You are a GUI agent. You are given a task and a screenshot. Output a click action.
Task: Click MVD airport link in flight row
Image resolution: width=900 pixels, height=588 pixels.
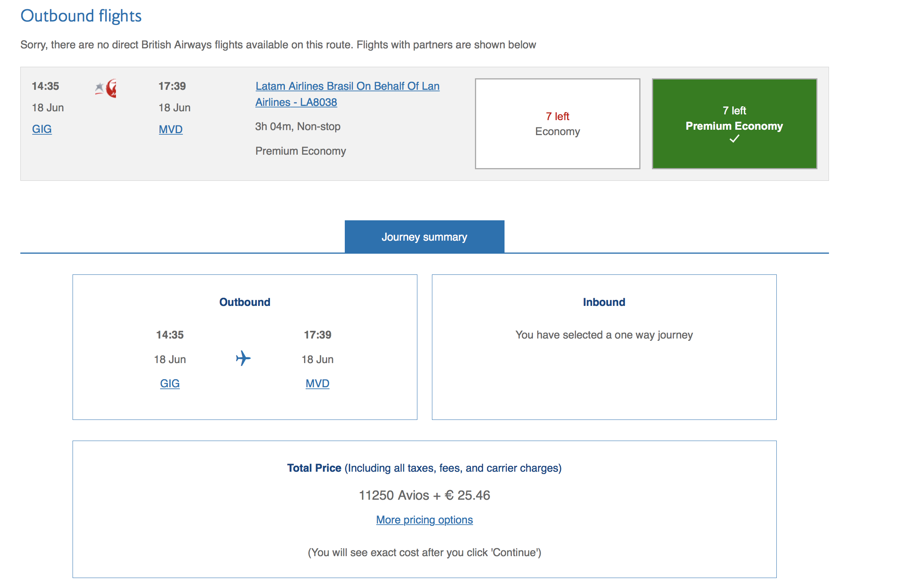170,129
